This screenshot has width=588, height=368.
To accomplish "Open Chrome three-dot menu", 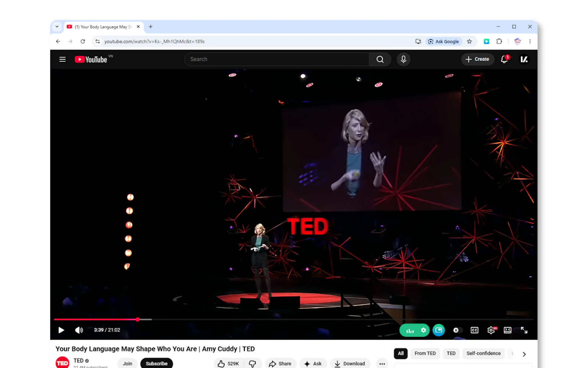I will 530,42.
